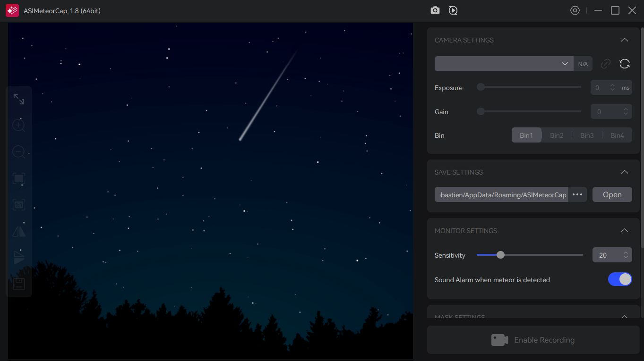Browse save path with three-dots button

pos(577,194)
